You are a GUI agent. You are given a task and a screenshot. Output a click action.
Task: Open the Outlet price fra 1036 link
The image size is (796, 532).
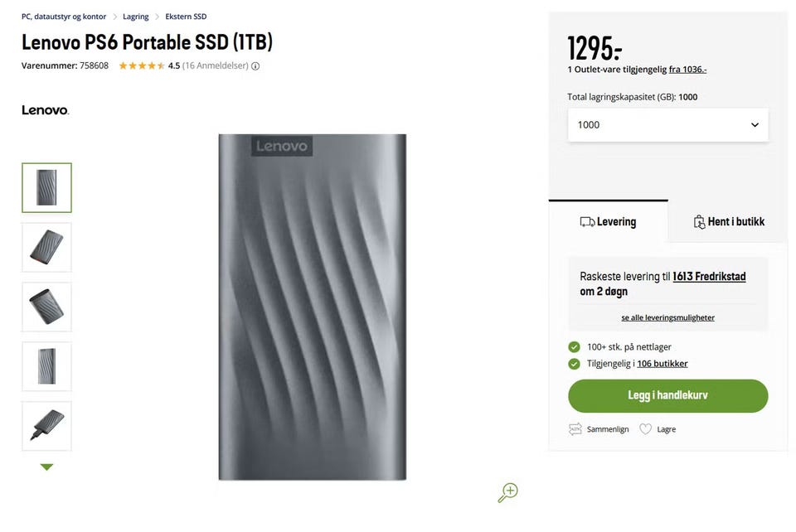coord(687,70)
